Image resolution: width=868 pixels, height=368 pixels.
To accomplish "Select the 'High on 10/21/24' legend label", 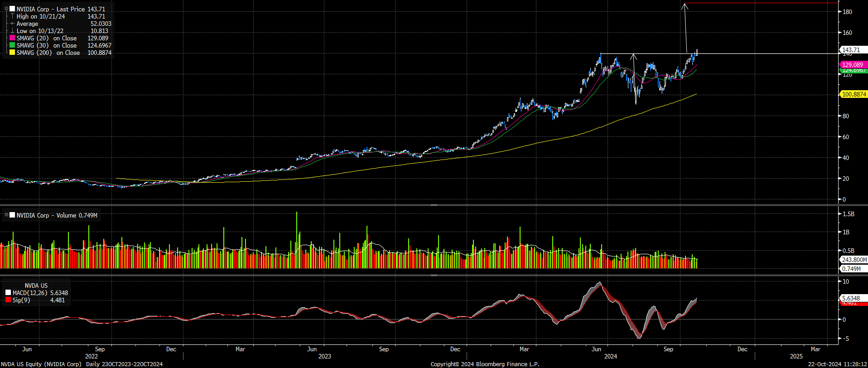I will pyautogui.click(x=41, y=16).
